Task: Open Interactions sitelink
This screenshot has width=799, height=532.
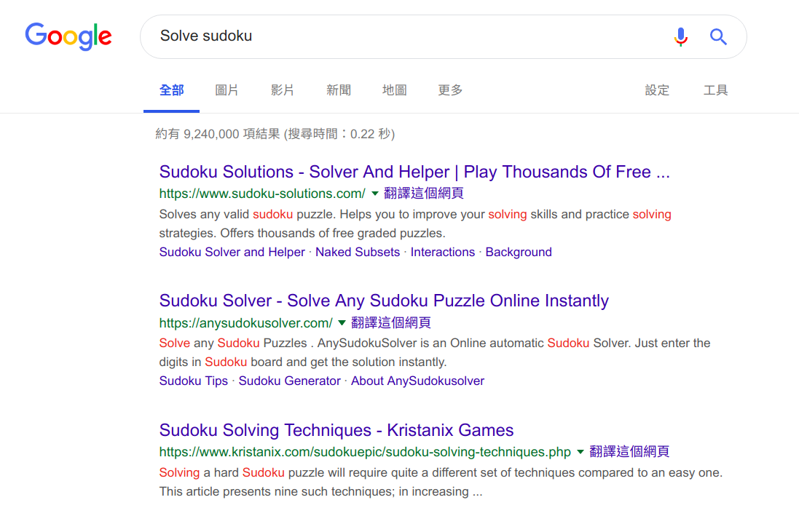Action: click(442, 252)
